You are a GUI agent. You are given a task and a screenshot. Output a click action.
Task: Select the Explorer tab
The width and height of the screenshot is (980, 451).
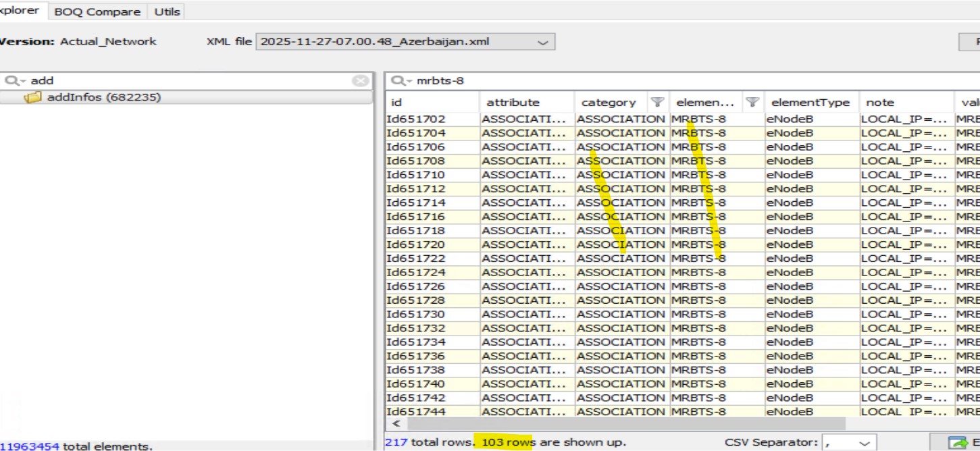[x=22, y=11]
